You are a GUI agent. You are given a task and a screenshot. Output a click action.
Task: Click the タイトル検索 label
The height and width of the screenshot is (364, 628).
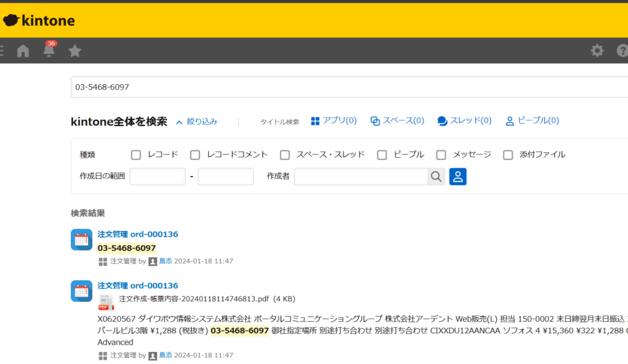(279, 122)
